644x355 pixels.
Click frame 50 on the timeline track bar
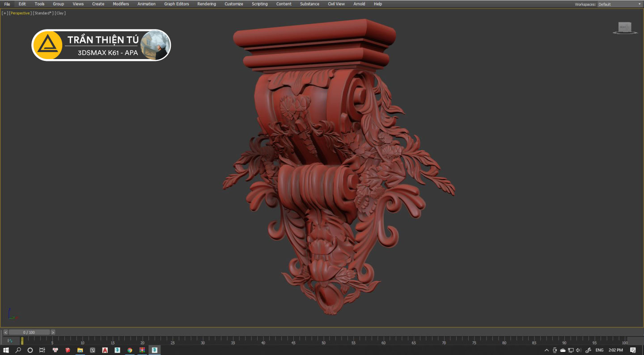(323, 340)
